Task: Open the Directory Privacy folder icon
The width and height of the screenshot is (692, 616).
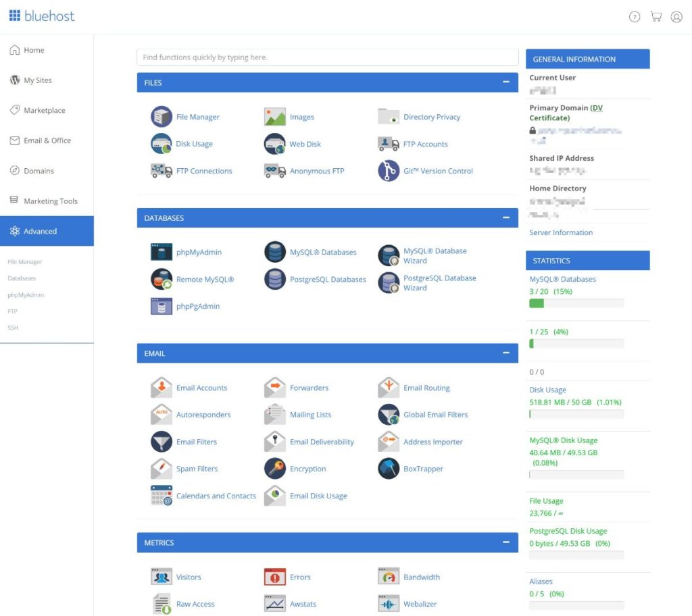Action: tap(389, 117)
